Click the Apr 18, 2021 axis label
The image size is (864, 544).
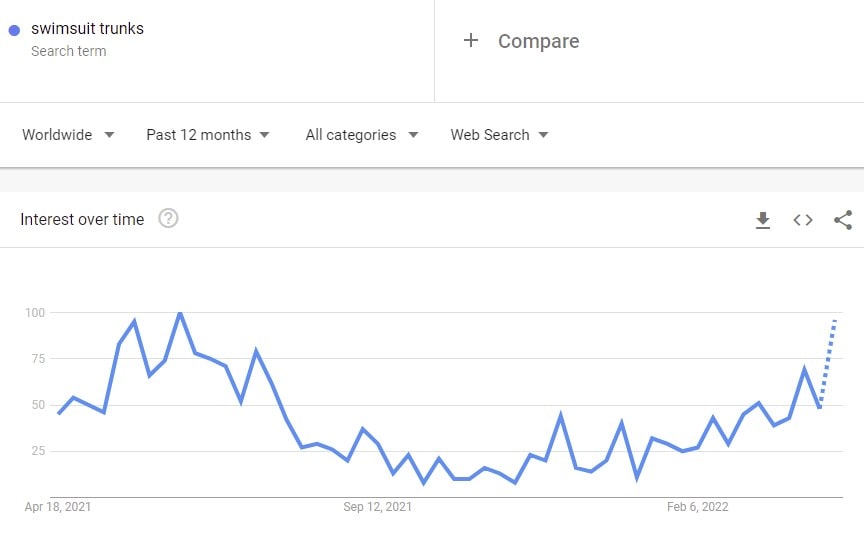tap(58, 507)
